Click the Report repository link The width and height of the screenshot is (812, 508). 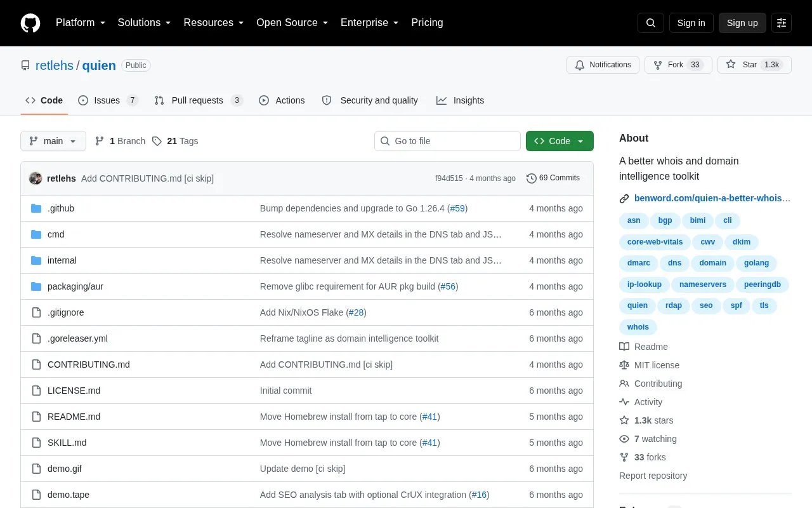[x=653, y=476]
